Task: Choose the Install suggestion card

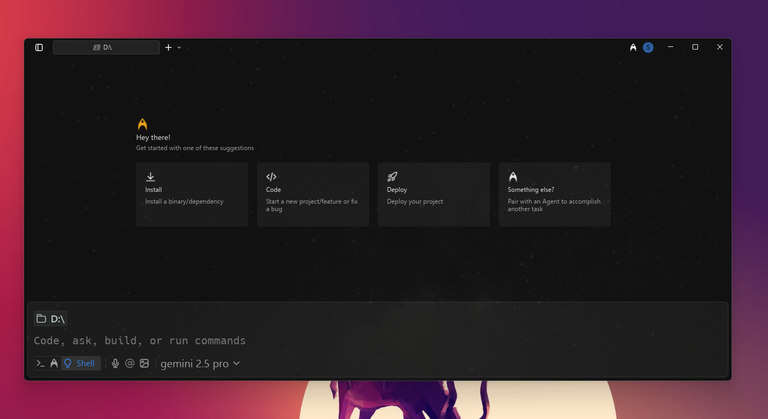Action: click(192, 195)
